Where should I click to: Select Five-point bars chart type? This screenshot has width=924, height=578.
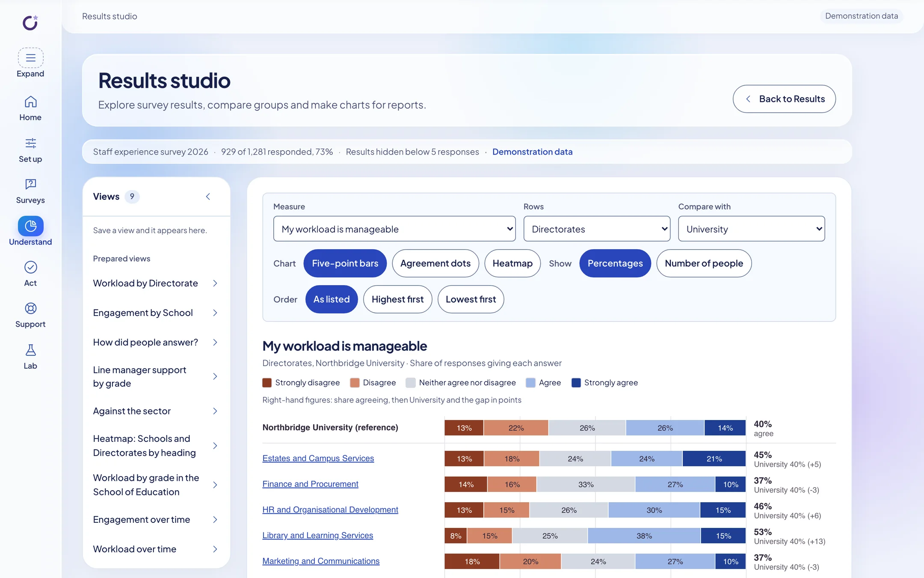click(x=345, y=263)
